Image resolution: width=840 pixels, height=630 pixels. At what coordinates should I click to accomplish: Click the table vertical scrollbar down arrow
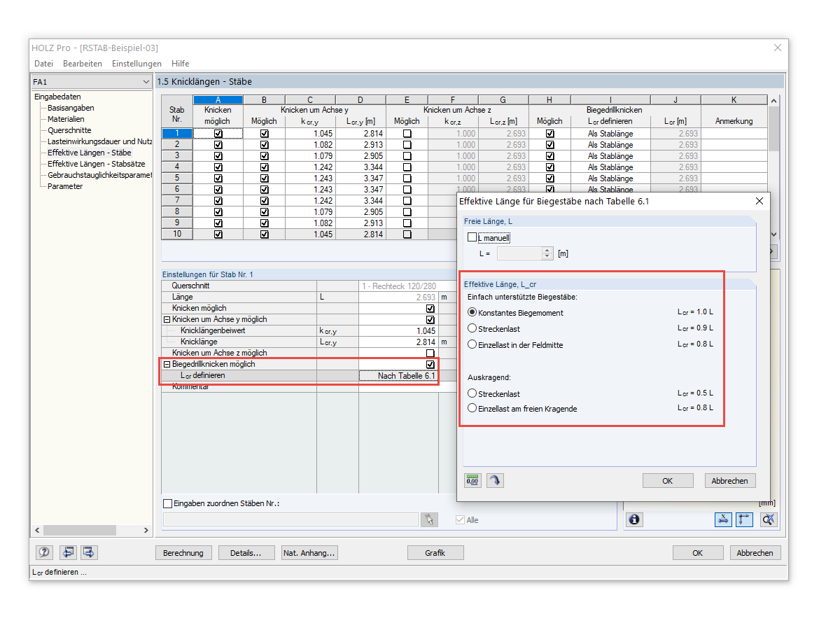773,234
